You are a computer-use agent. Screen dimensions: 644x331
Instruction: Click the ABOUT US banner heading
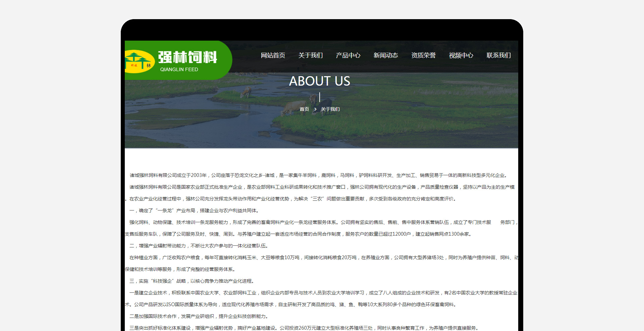click(x=320, y=81)
